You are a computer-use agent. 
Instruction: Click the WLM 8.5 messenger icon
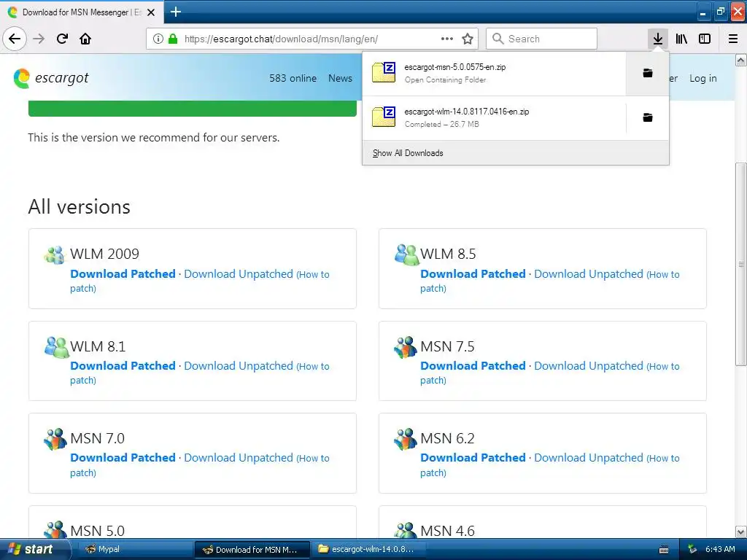tap(406, 254)
